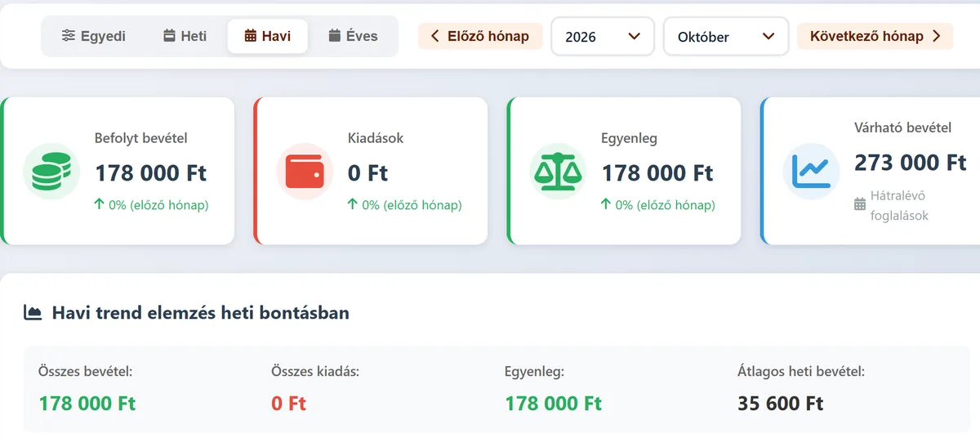Switch to the Egyedi view tab
The width and height of the screenshot is (980, 438).
(x=92, y=37)
